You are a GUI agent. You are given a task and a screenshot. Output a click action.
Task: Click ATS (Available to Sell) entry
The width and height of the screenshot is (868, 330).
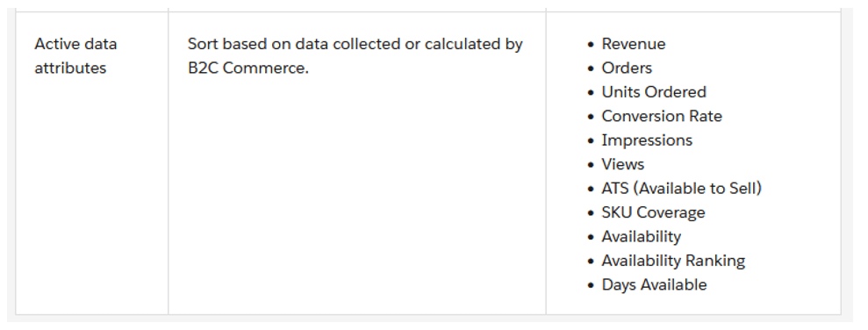(x=681, y=188)
